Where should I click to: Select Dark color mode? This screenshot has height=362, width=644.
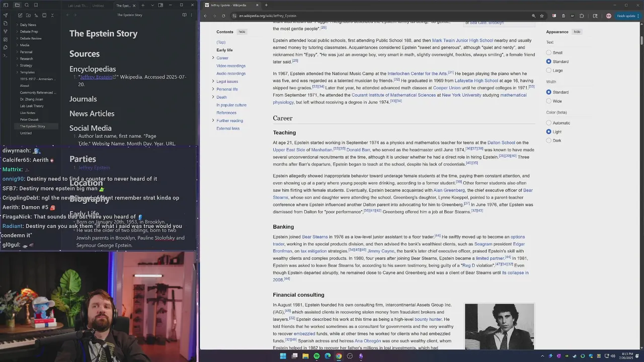tap(549, 140)
